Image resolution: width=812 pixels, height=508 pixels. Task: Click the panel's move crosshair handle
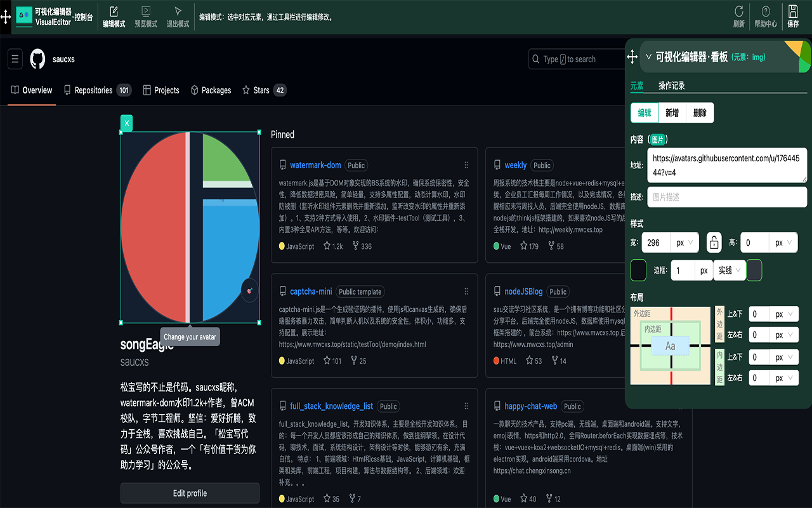click(x=632, y=57)
